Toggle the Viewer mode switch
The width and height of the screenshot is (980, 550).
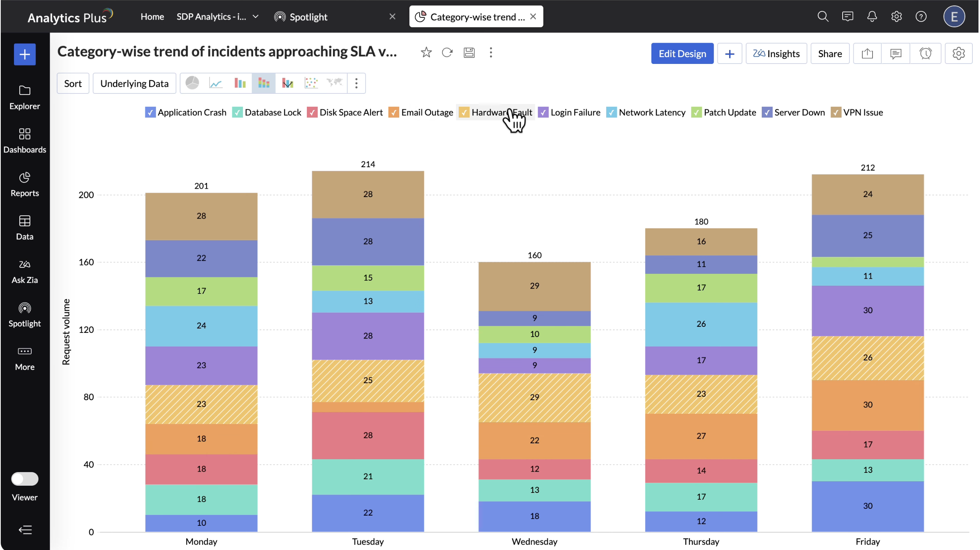point(25,479)
